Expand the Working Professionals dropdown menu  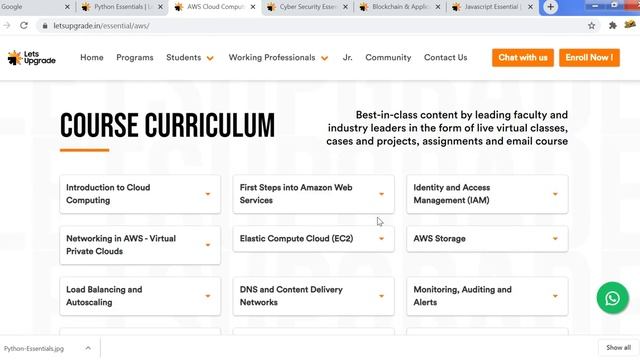coord(278,58)
